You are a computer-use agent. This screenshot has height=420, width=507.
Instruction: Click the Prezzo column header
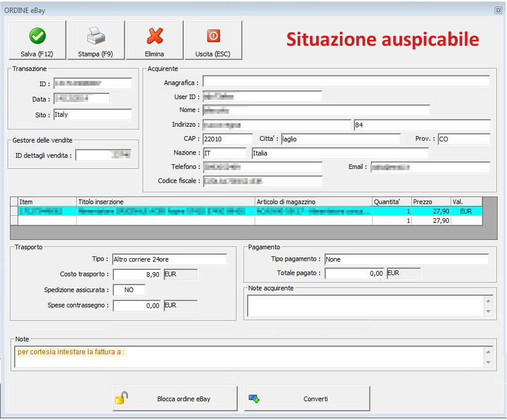point(431,202)
